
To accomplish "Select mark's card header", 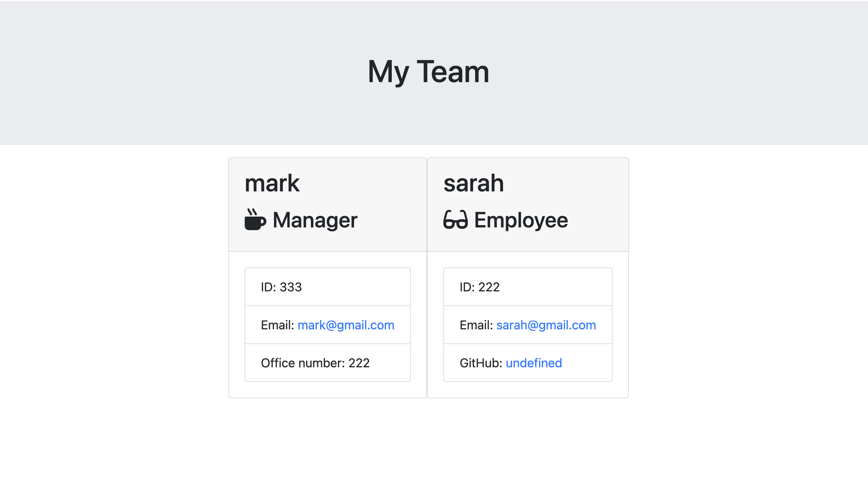I will pos(327,204).
